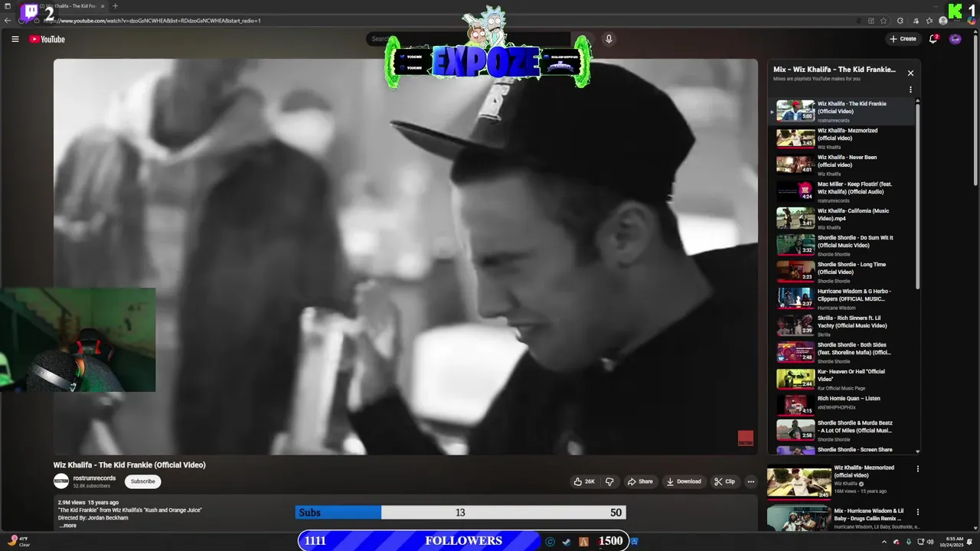Open the YouTube account avatar menu
The width and height of the screenshot is (980, 551).
[x=955, y=39]
